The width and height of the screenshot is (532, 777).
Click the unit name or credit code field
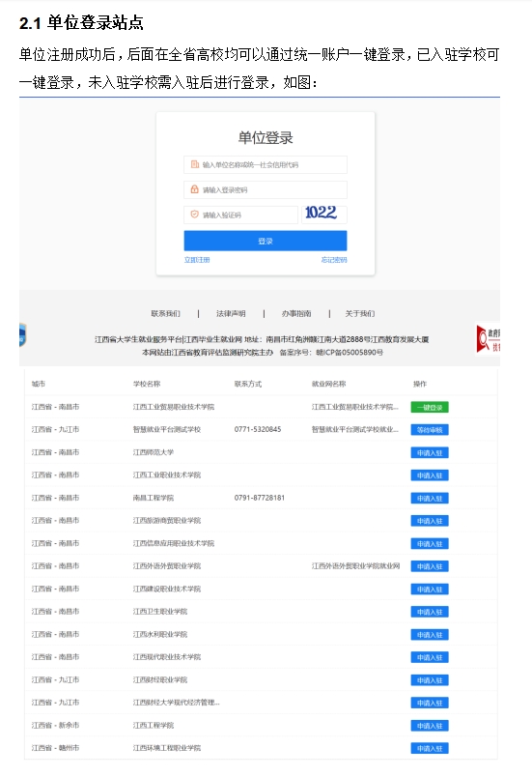coord(266,164)
